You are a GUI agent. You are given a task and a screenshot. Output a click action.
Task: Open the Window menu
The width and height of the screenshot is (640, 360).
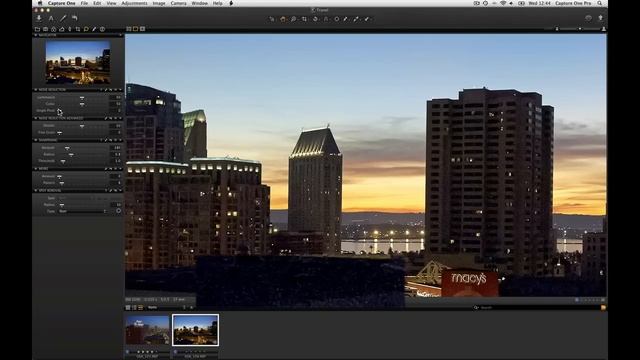200,3
